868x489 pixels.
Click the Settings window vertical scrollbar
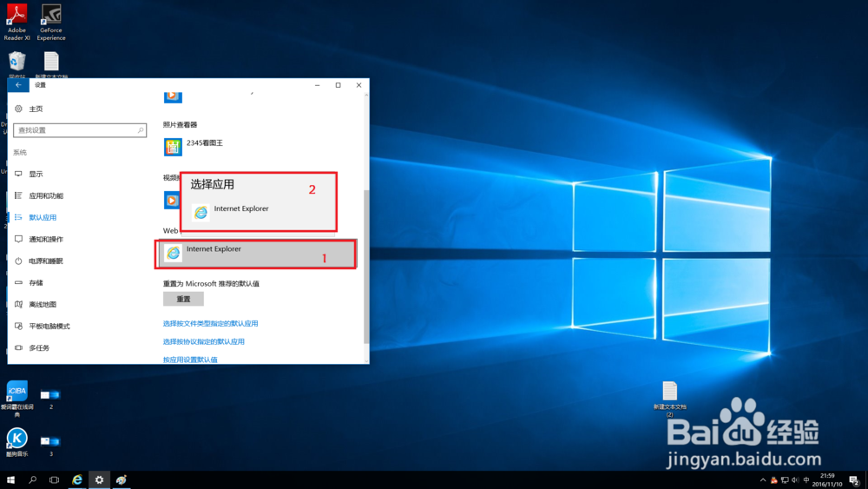pos(366,266)
